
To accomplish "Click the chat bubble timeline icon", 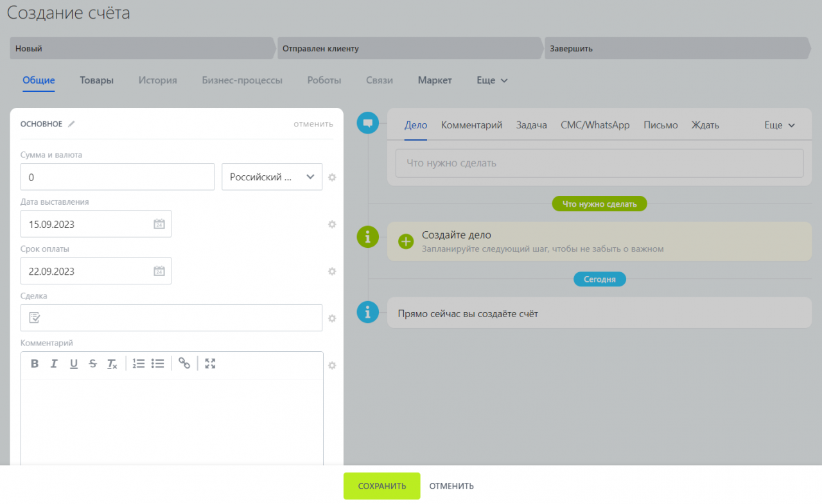I will [x=367, y=123].
